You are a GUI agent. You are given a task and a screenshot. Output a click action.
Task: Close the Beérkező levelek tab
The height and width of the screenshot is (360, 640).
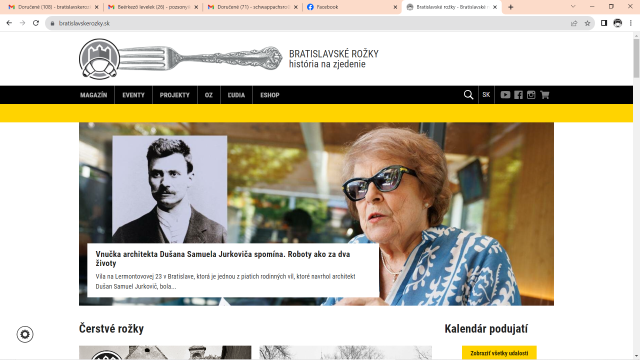click(196, 7)
